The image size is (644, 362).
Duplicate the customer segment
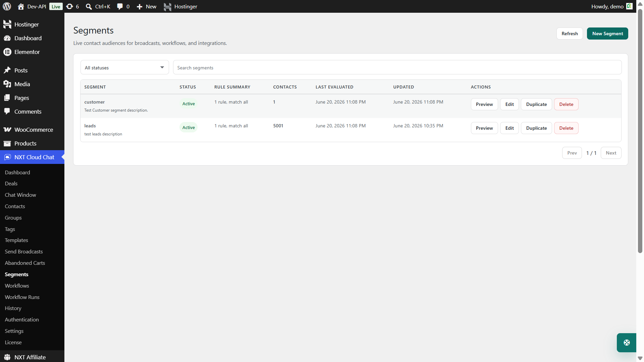click(x=536, y=104)
